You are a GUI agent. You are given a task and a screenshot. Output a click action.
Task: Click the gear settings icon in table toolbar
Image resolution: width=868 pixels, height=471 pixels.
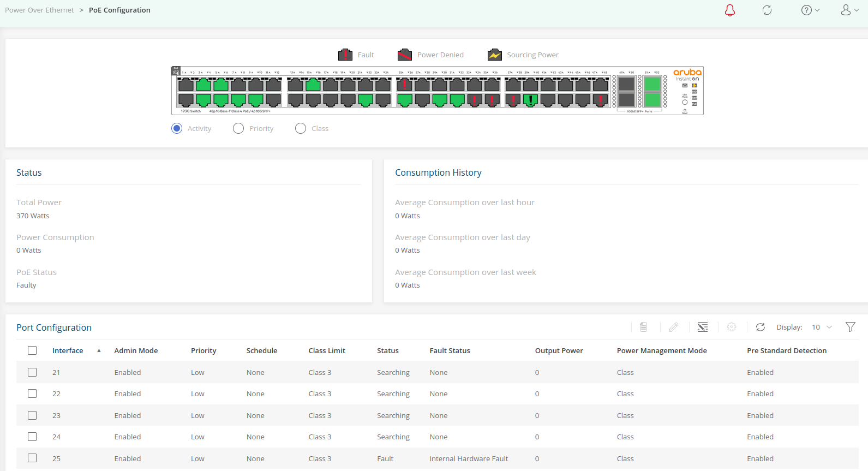pyautogui.click(x=732, y=327)
